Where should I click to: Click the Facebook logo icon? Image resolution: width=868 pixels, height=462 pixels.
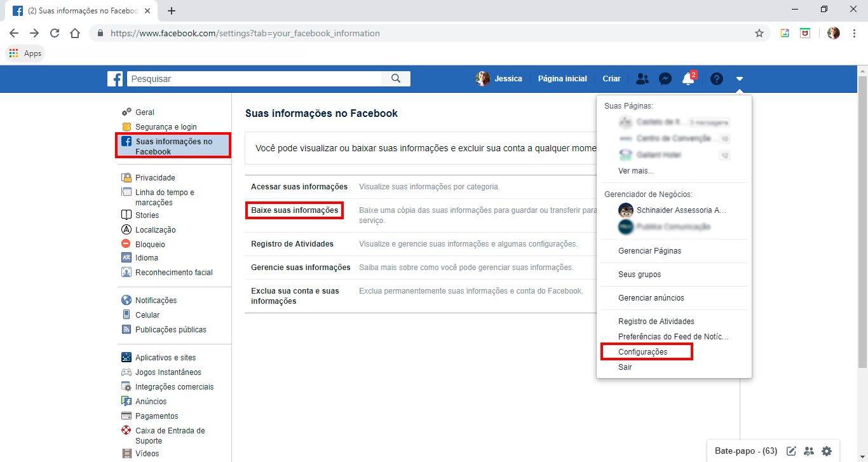tap(115, 79)
